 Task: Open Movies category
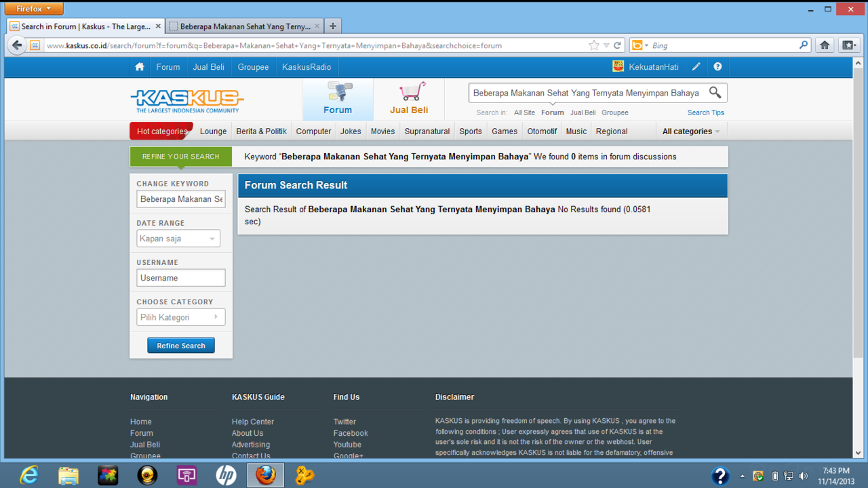(x=383, y=131)
